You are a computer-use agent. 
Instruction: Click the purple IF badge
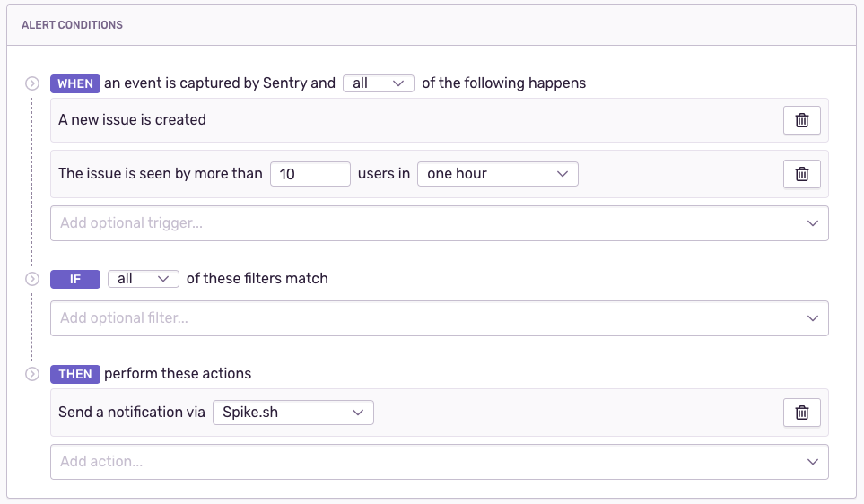click(x=75, y=279)
